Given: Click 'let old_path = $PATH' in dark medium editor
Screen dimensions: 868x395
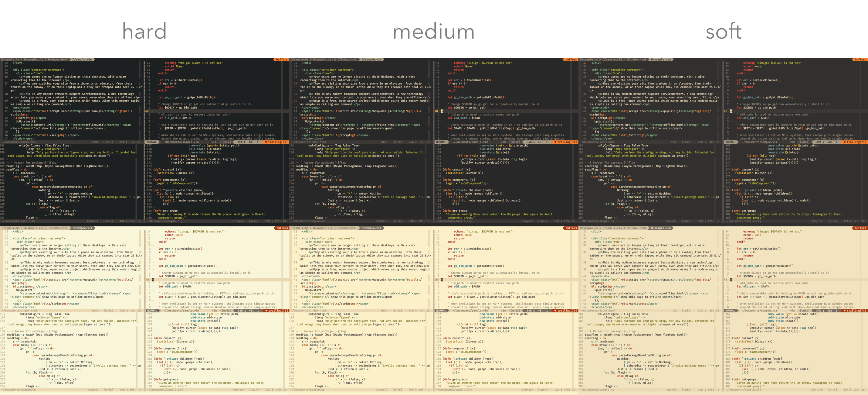Looking at the screenshot, I should [464, 118].
